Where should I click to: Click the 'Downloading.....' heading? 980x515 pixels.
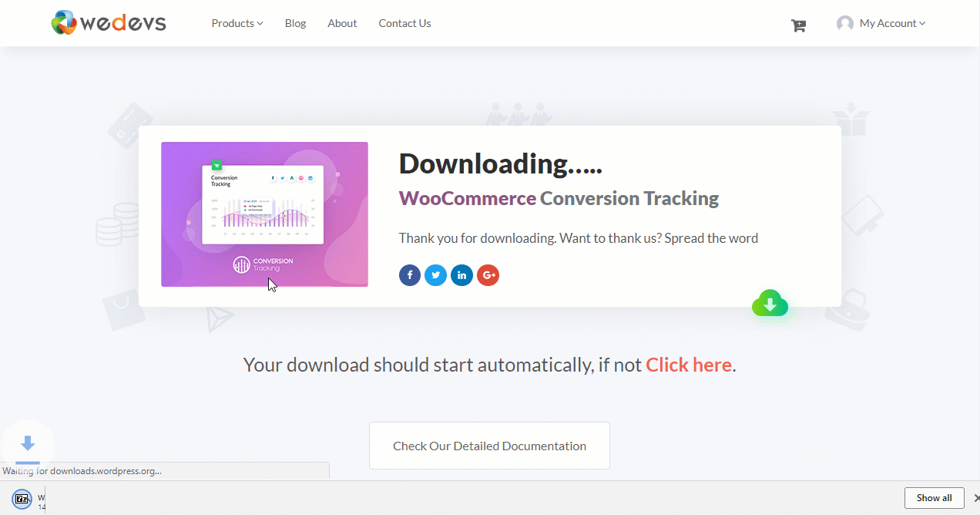tap(500, 163)
